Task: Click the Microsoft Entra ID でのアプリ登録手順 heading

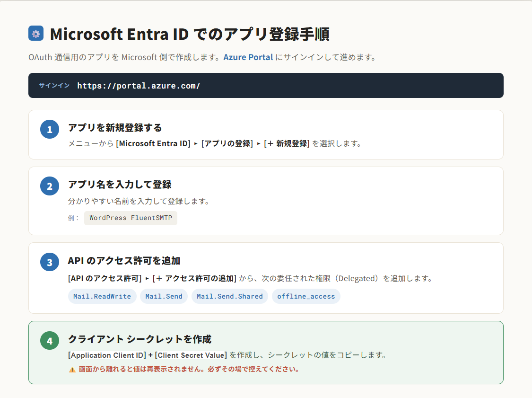Action: [x=190, y=34]
